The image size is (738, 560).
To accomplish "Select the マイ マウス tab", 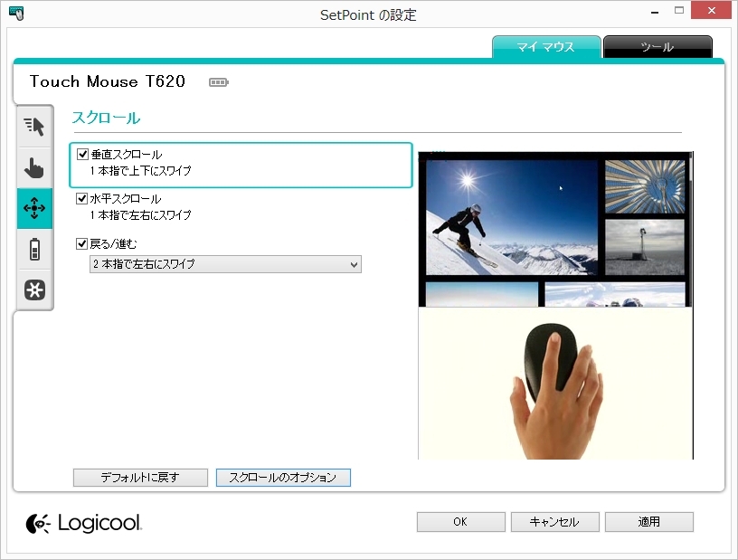I will tap(546, 46).
